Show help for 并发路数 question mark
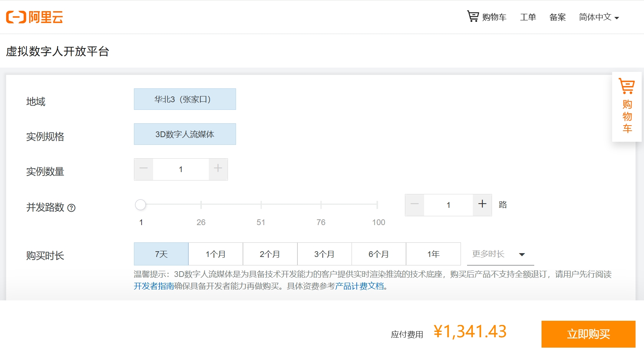The image size is (644, 358). click(71, 208)
